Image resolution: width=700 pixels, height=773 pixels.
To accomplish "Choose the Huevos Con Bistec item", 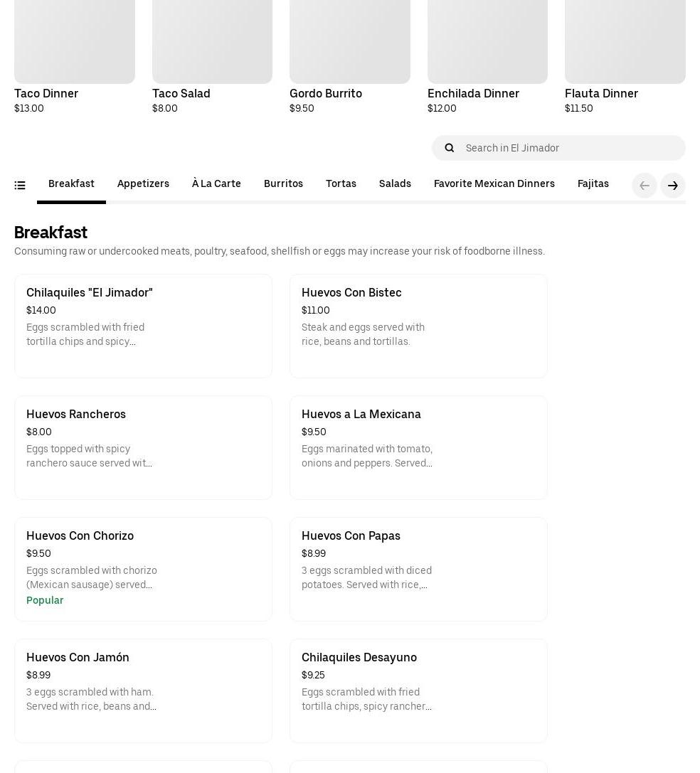I will click(418, 326).
